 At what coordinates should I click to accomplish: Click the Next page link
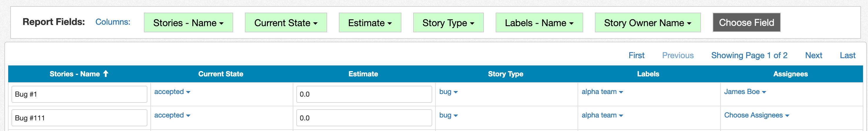813,56
